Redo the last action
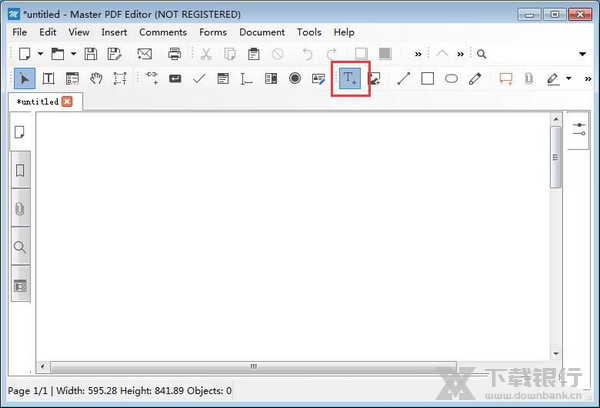This screenshot has height=408, width=600. coord(331,54)
